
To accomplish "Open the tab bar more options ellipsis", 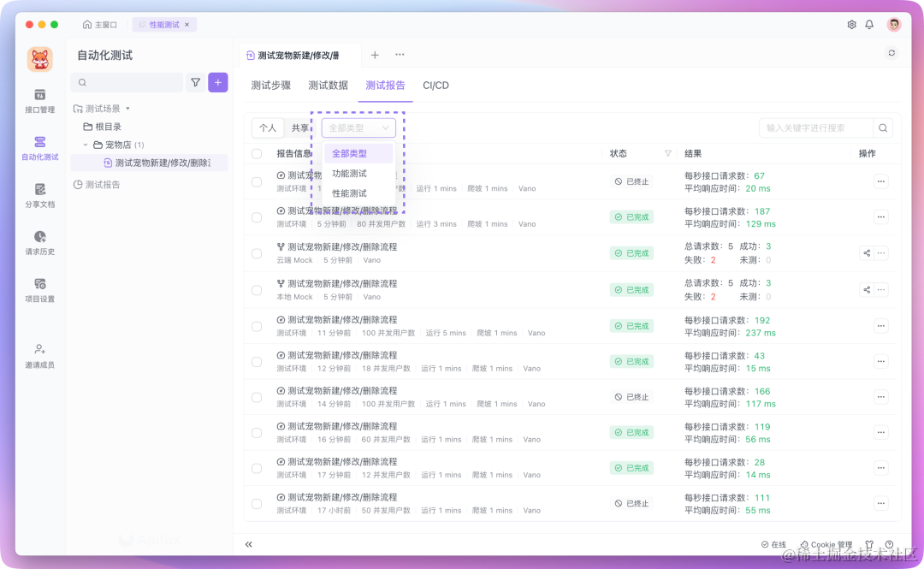I will pyautogui.click(x=400, y=55).
